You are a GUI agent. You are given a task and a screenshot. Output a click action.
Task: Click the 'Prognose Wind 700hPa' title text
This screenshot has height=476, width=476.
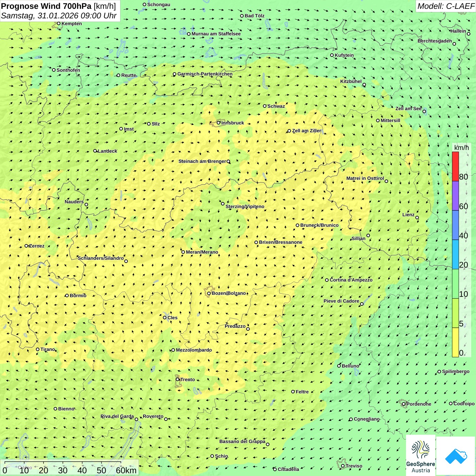[x=46, y=6]
